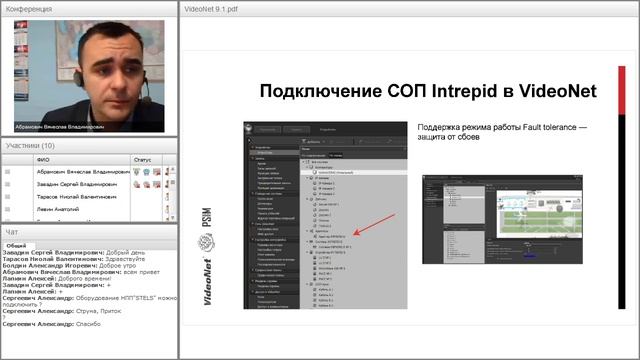Click the participants list scroll-up arrow
The width and height of the screenshot is (640, 360).
[173, 169]
